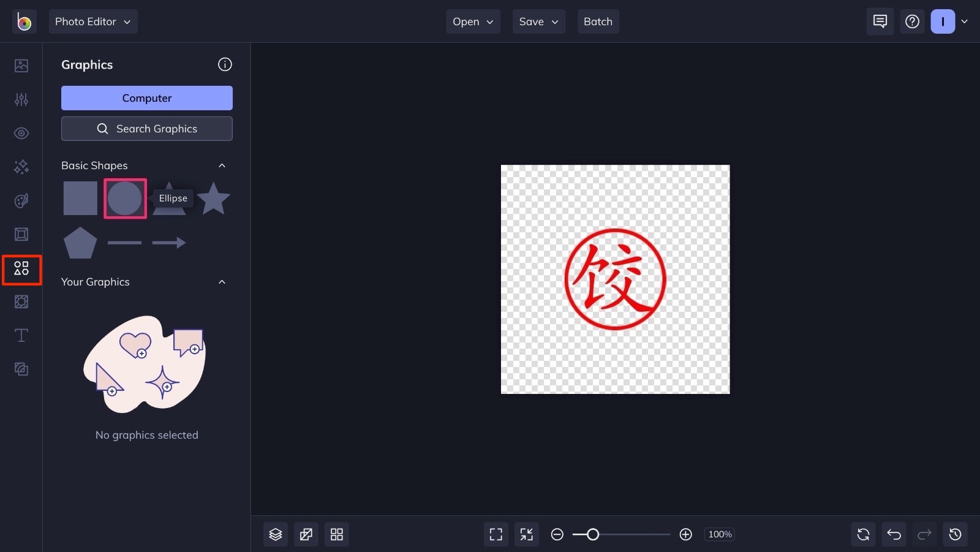The height and width of the screenshot is (552, 980).
Task: Show the template grid view toggle
Action: [336, 534]
